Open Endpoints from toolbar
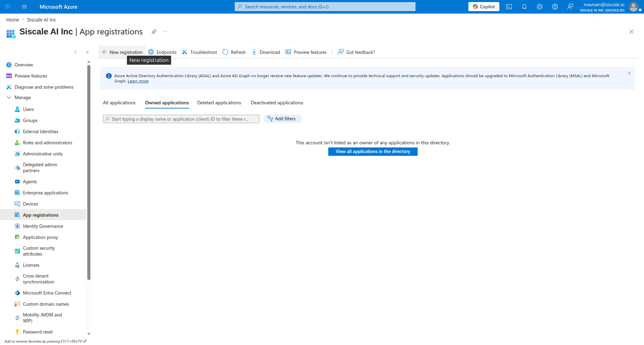Screen dimensions: 644x345 coord(162,52)
